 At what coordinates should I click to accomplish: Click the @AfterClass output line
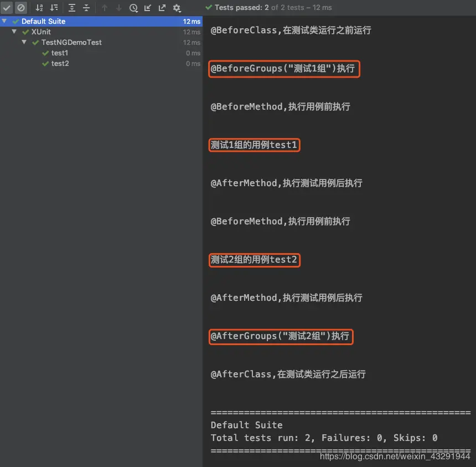[288, 374]
